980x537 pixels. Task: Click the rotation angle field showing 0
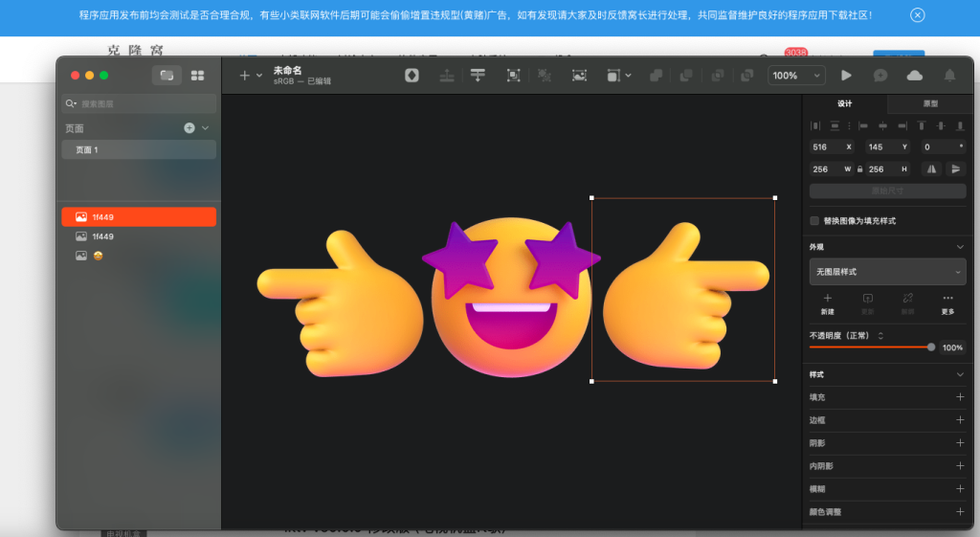tap(944, 146)
